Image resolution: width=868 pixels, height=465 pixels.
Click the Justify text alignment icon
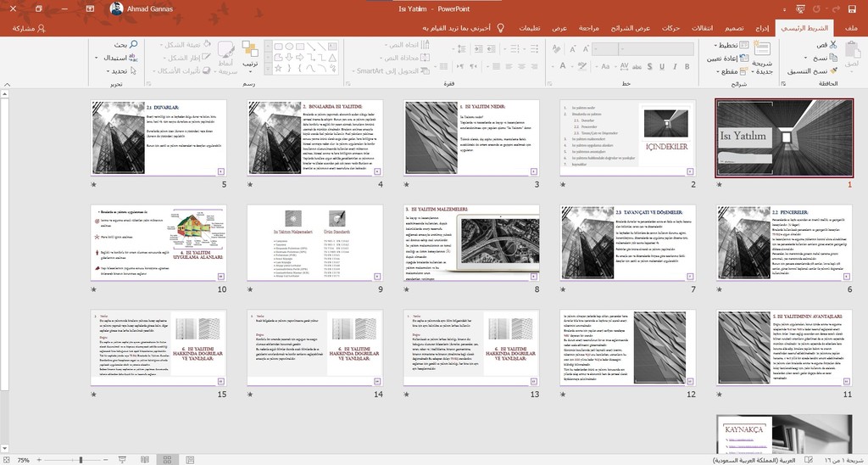tap(496, 66)
